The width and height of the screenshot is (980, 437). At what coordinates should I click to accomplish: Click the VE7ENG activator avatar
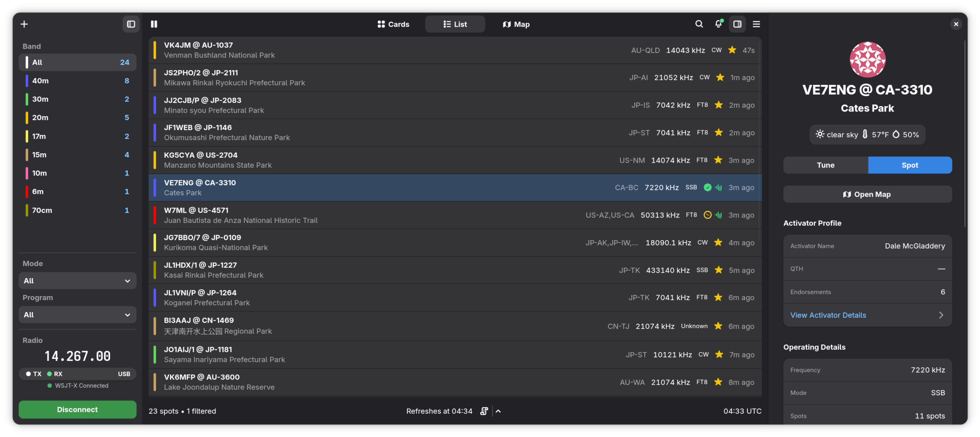tap(867, 59)
